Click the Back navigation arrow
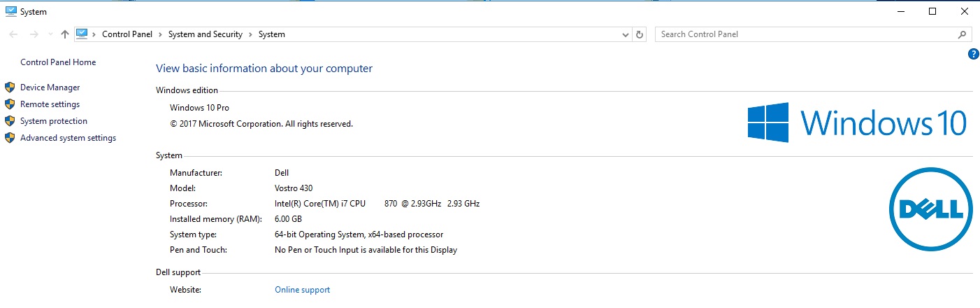The width and height of the screenshot is (980, 308). [13, 34]
